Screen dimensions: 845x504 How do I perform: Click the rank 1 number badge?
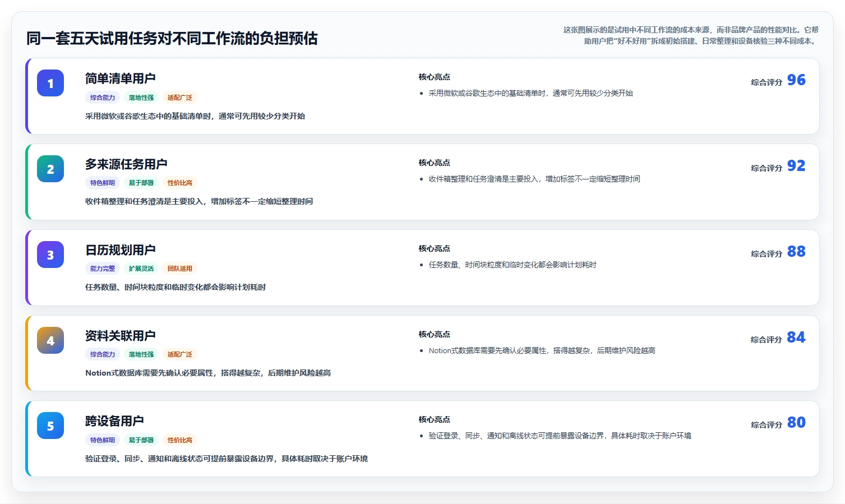click(x=50, y=83)
